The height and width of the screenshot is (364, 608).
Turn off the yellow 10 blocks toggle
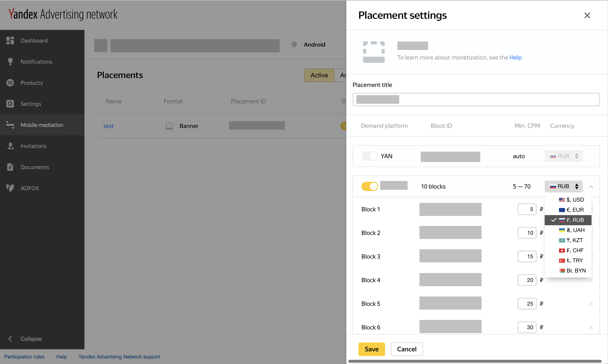[x=369, y=186]
